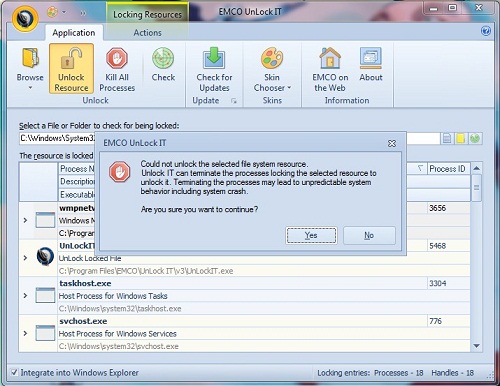Click the C:\Windows\system32\taskhost.exe path
This screenshot has height=386, width=500.
tap(120, 309)
